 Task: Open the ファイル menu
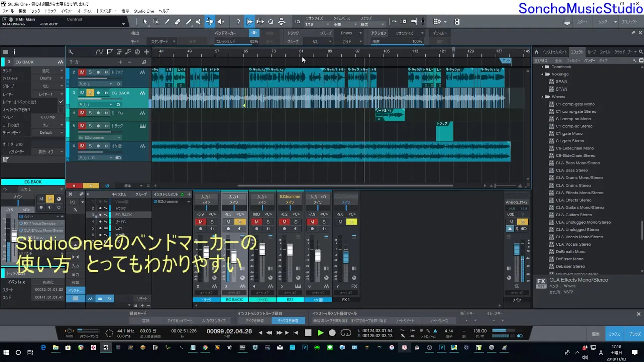point(8,11)
